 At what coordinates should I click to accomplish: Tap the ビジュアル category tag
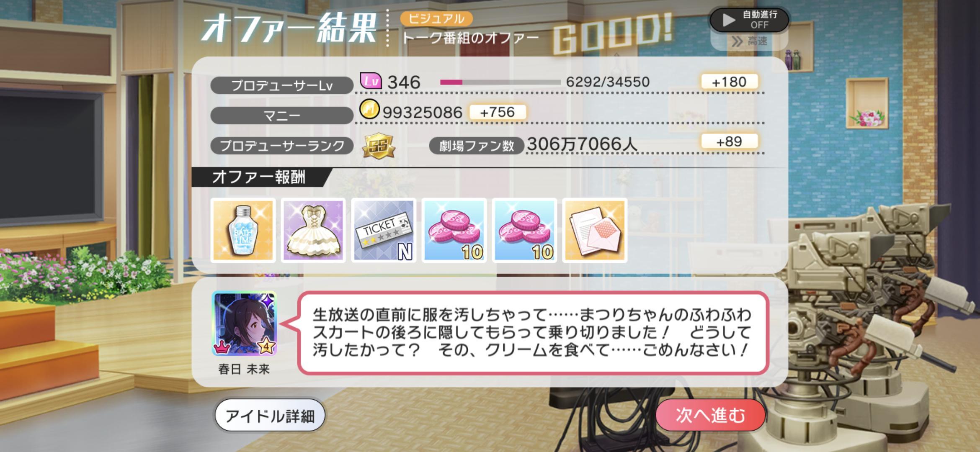[436, 19]
